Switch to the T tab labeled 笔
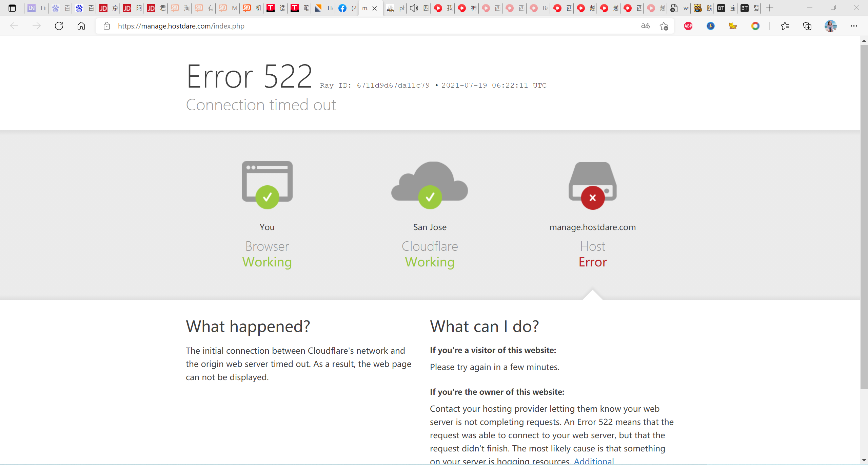Screen dimensions: 868x465 click(300, 8)
